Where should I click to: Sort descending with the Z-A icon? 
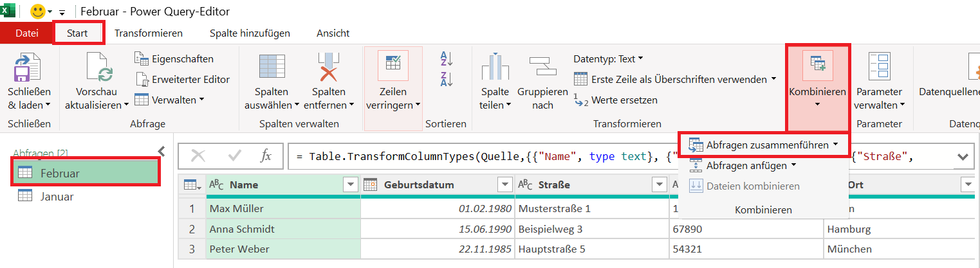tap(447, 79)
